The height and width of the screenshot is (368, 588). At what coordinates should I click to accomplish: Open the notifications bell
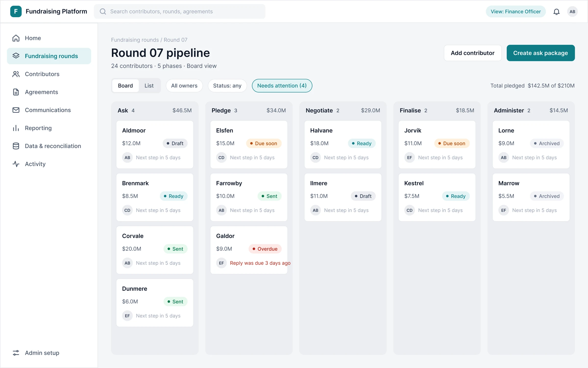coord(556,12)
